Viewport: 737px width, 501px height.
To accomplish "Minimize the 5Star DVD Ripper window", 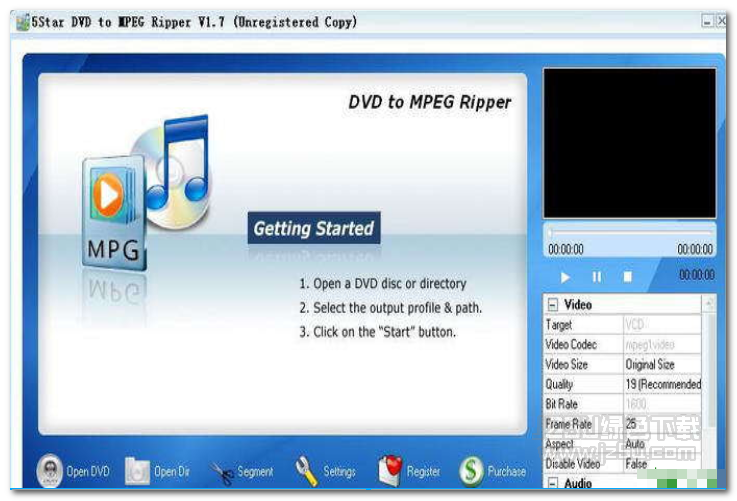I will coord(707,21).
